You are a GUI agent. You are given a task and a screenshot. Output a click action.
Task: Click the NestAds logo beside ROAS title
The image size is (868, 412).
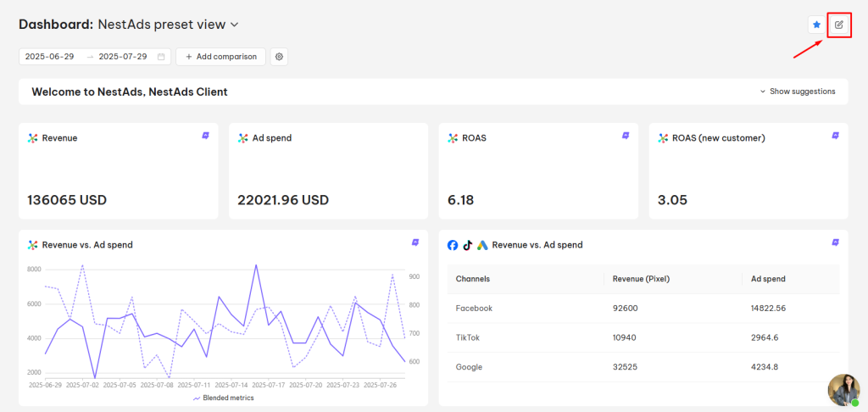453,138
